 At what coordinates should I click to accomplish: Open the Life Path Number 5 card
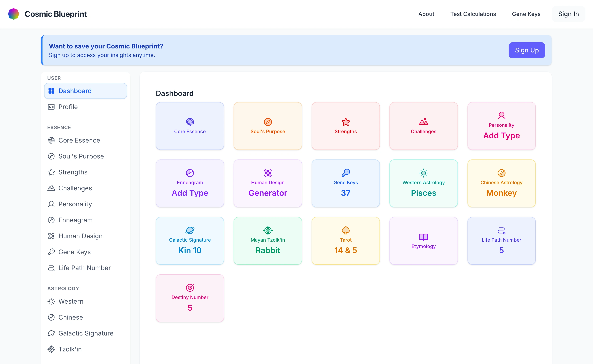tap(501, 241)
